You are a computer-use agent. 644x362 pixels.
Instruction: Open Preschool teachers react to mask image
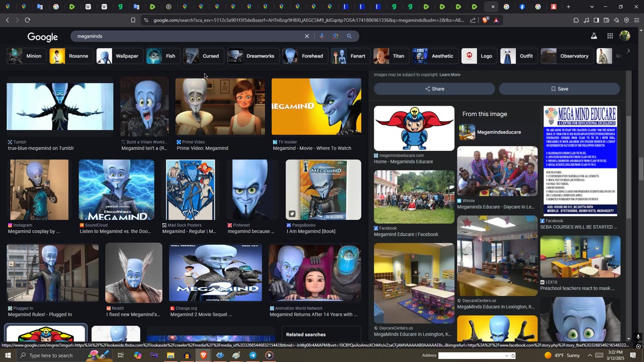click(x=580, y=256)
